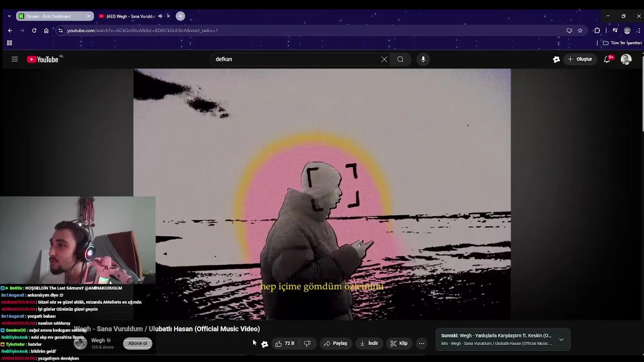Open browser home page icon
The height and width of the screenshot is (362, 644).
pyautogui.click(x=46, y=31)
